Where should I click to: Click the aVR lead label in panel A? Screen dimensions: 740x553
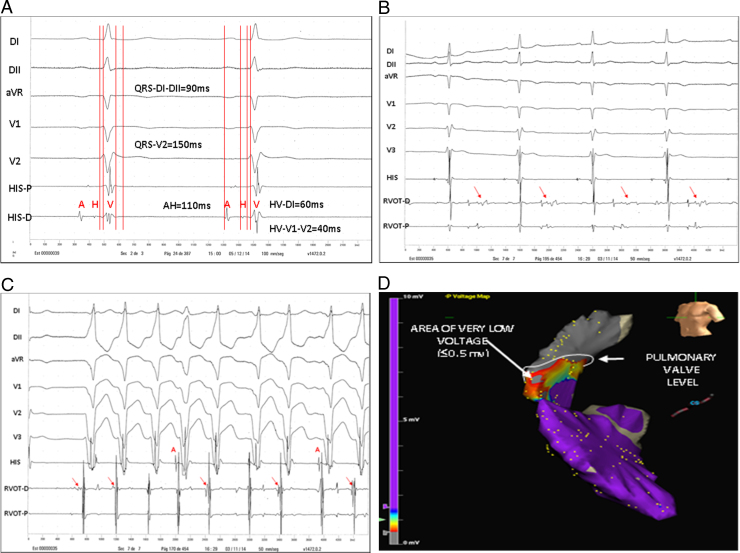tap(15, 92)
